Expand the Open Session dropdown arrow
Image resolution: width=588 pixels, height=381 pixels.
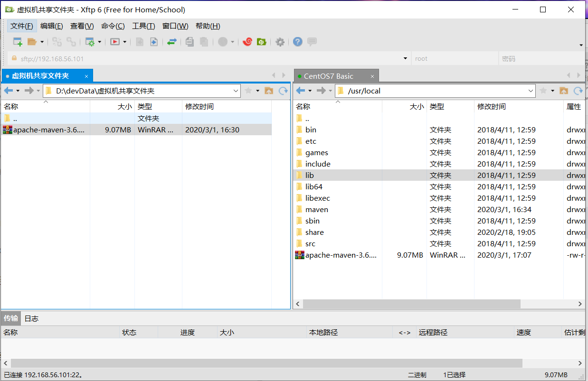(42, 42)
